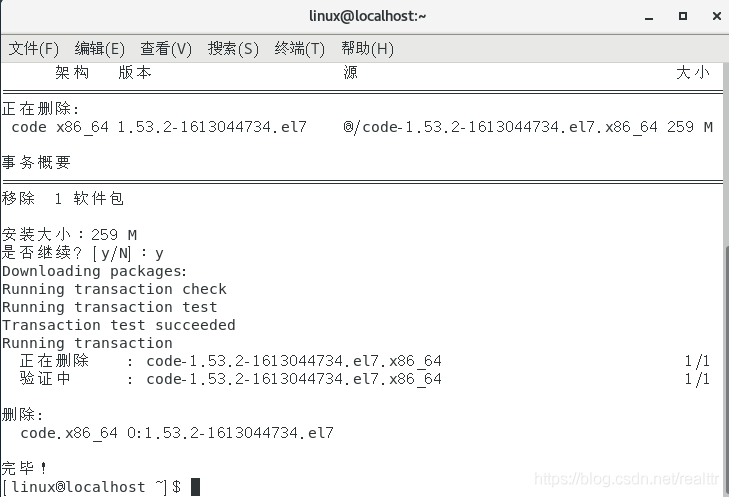Maximize the terminal window
729x497 pixels.
683,16
